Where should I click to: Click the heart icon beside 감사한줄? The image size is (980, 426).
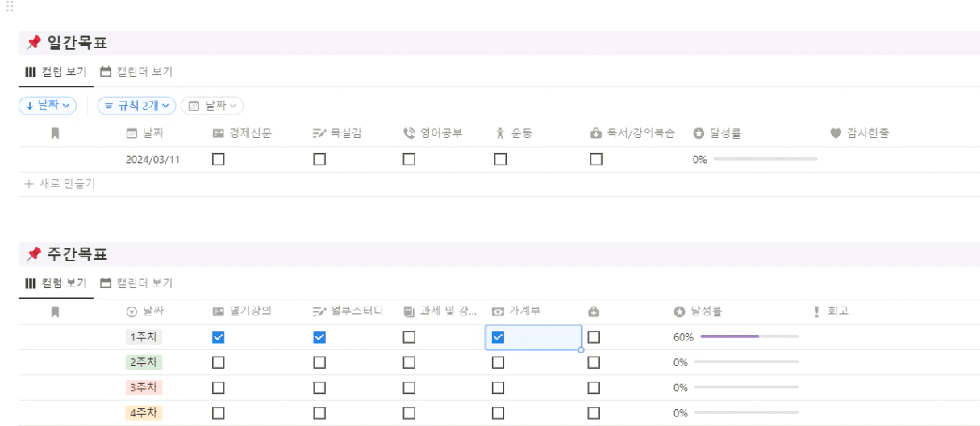point(835,134)
